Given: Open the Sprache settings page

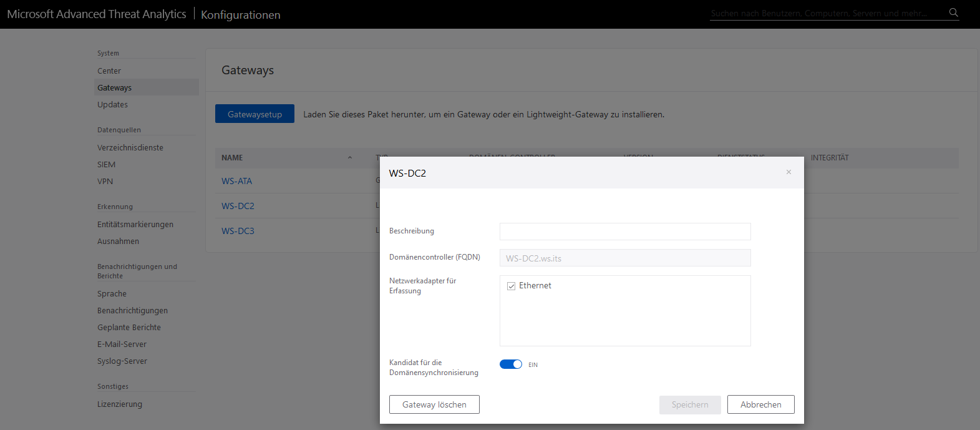Looking at the screenshot, I should [112, 294].
